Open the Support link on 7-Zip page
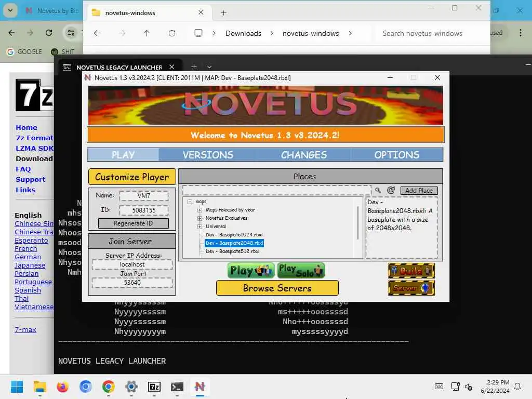 30,179
